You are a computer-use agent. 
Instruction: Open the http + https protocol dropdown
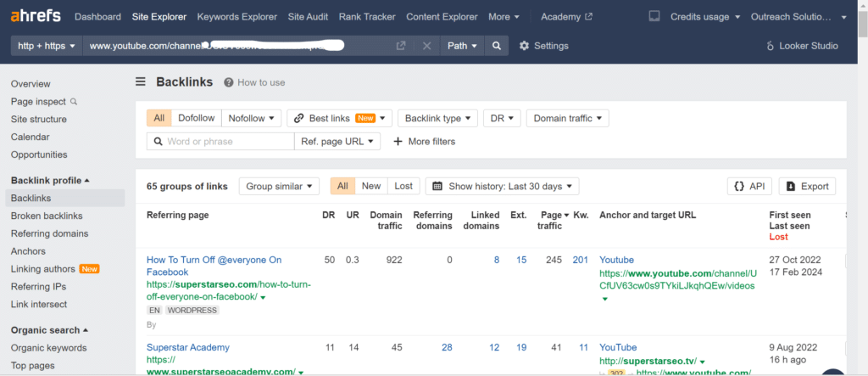[x=47, y=46]
